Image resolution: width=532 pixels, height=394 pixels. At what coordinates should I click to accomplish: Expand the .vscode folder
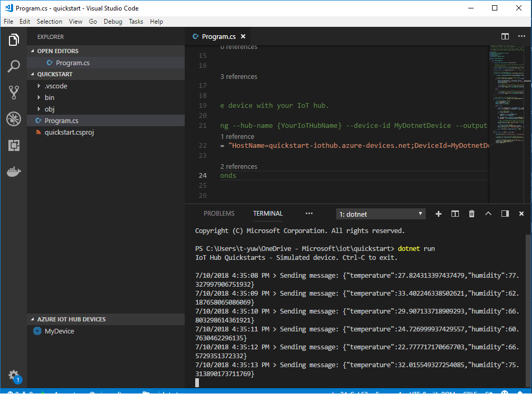point(39,86)
